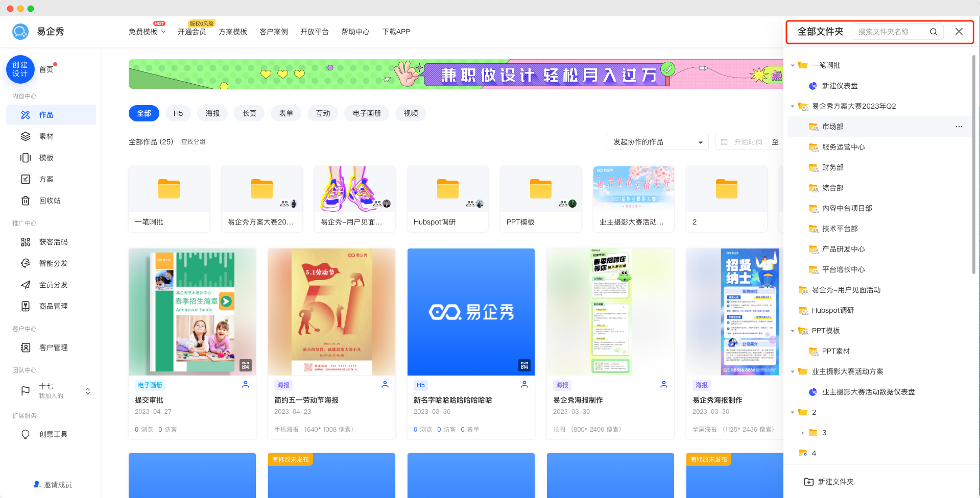Open 新建仪表盘 dashboard in tree
Image resolution: width=980 pixels, height=498 pixels.
pos(840,86)
